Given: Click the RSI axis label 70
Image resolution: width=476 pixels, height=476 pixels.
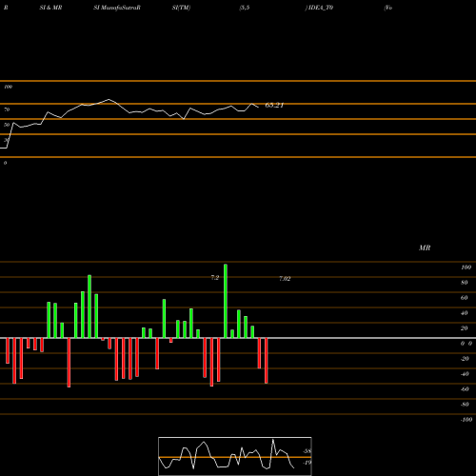Looking at the screenshot, I should [7, 109].
